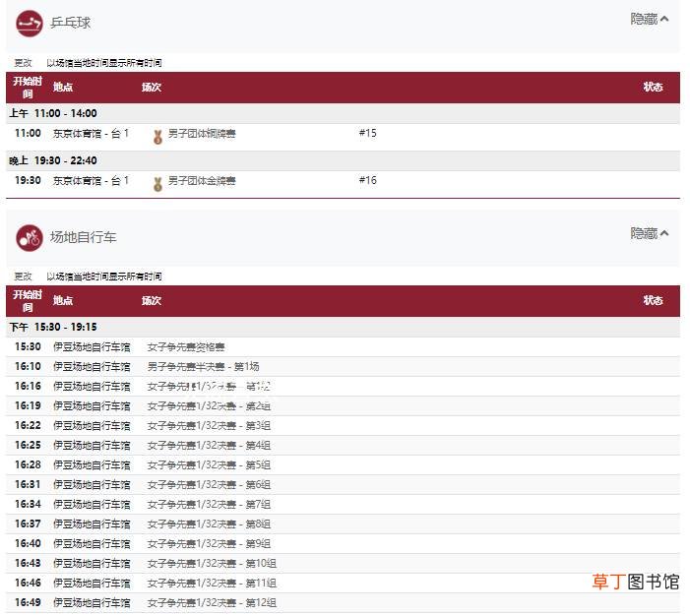
Task: Click the 16:43 start time
Action: (28, 563)
